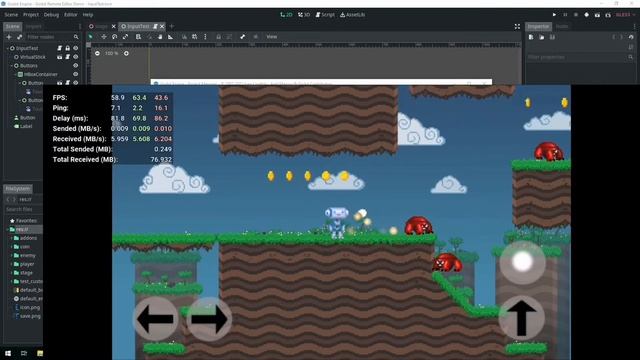This screenshot has width=640, height=360.
Task: Select the Scale mode tool
Action: pos(125,37)
